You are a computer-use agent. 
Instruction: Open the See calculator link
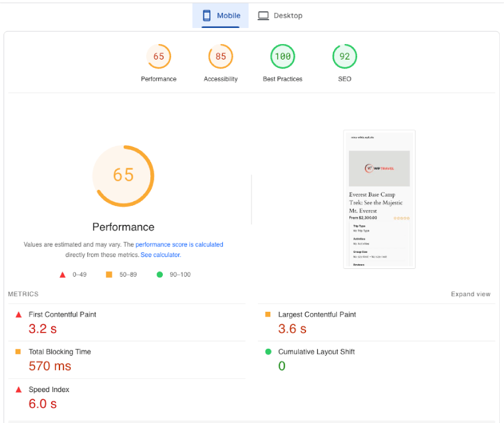[160, 255]
